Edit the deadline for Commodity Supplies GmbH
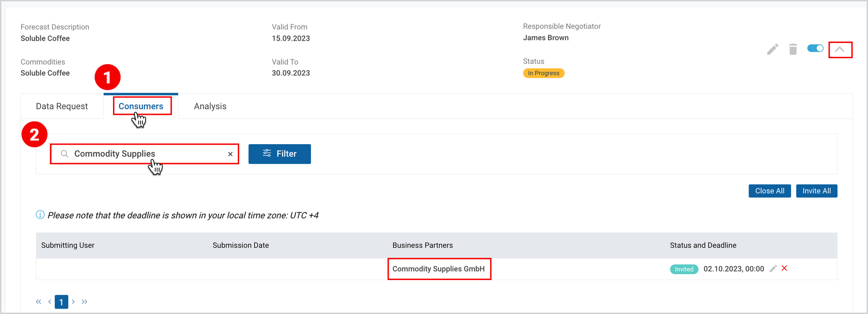 [773, 269]
